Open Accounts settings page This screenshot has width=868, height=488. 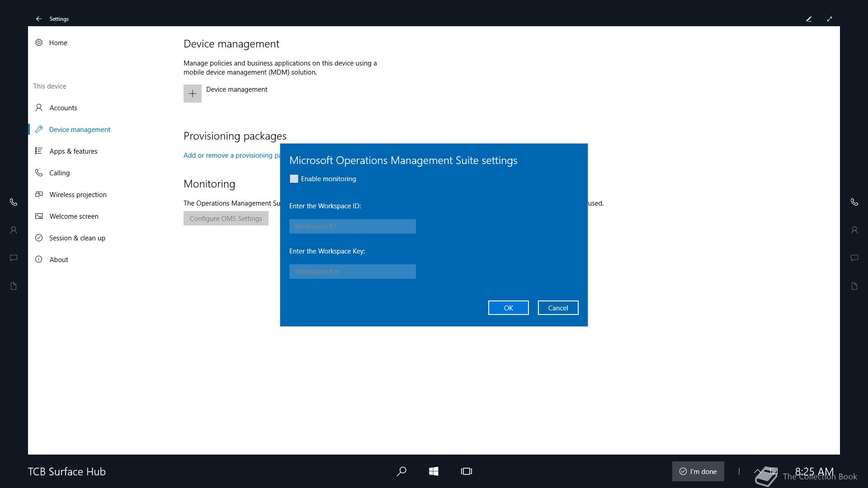[x=63, y=108]
